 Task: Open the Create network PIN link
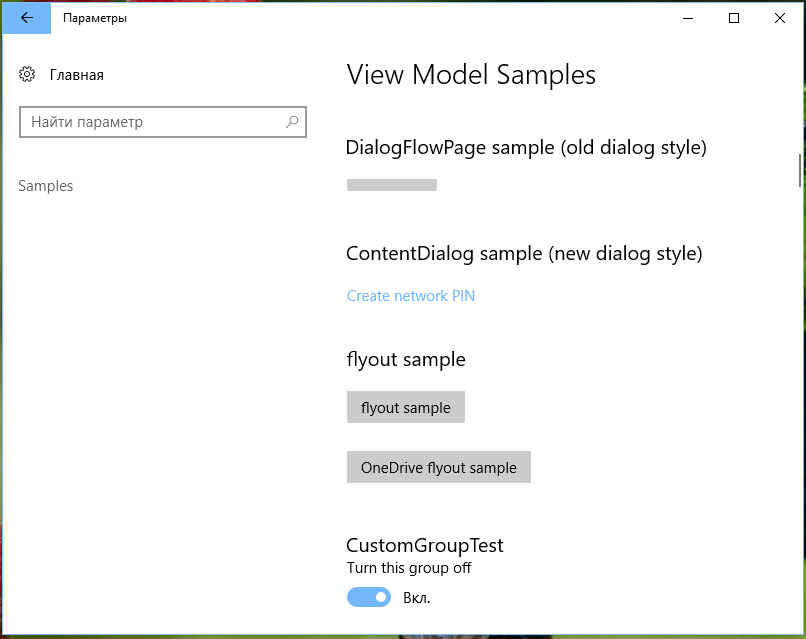click(x=411, y=296)
